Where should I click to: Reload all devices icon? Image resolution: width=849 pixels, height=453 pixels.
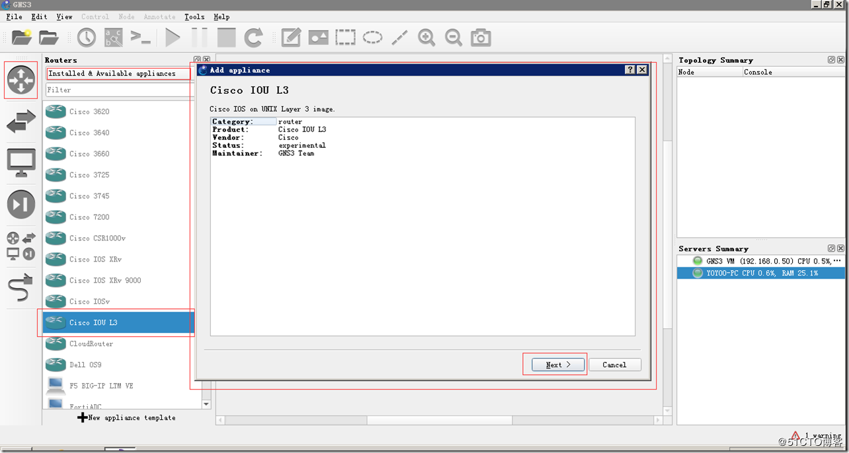tap(253, 37)
